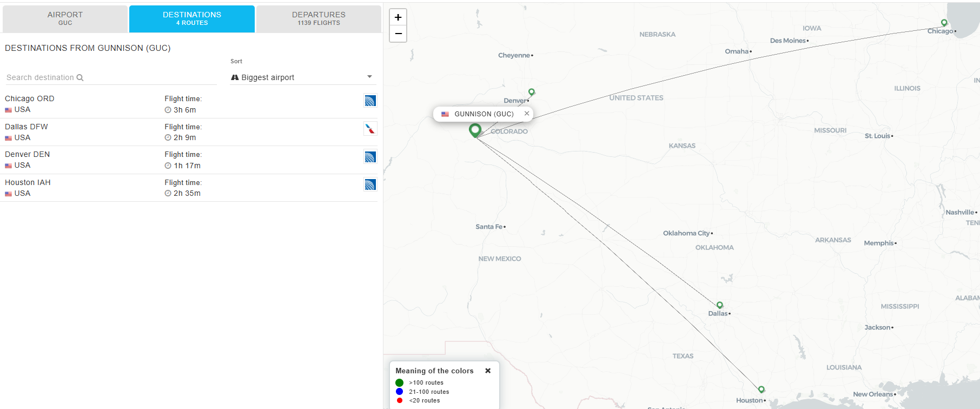Click the Chicago airport map marker
This screenshot has height=409, width=980.
tap(944, 23)
